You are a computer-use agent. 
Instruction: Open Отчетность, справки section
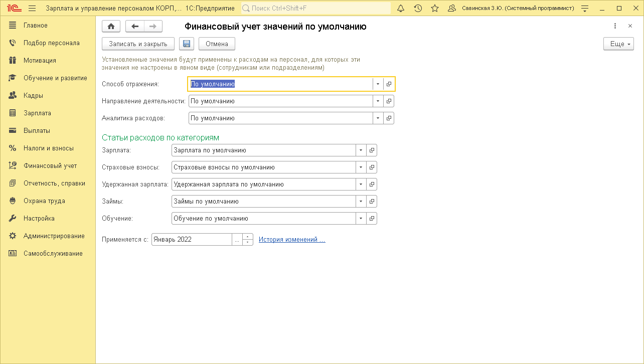[x=48, y=184]
